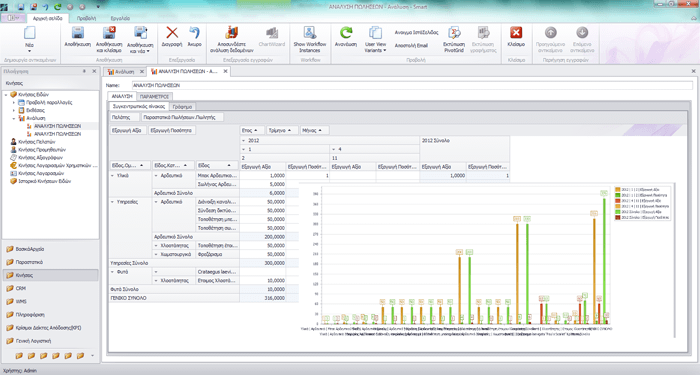Switch to the Γράφημα tab
Screen dimensions: 700x375
tap(183, 107)
